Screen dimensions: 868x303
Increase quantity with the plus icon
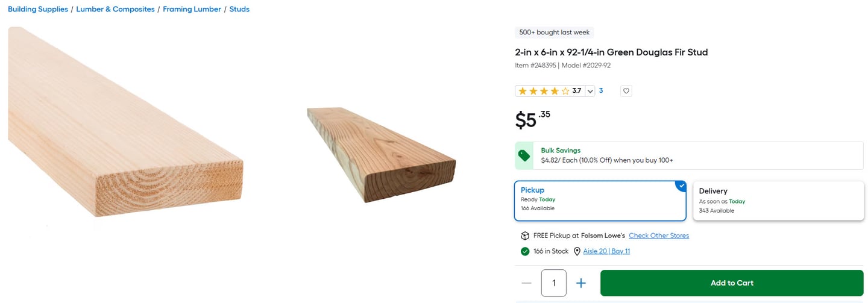[581, 283]
